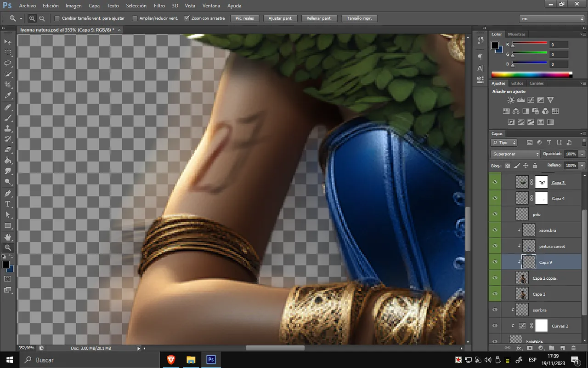Hide the Capa 3 layer
The image size is (588, 368).
click(x=495, y=183)
